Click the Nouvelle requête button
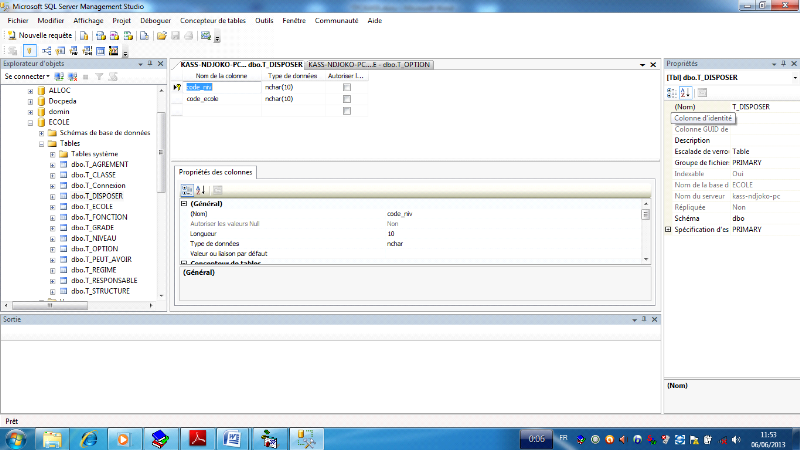Viewport: 800px width, 450px height. point(40,36)
